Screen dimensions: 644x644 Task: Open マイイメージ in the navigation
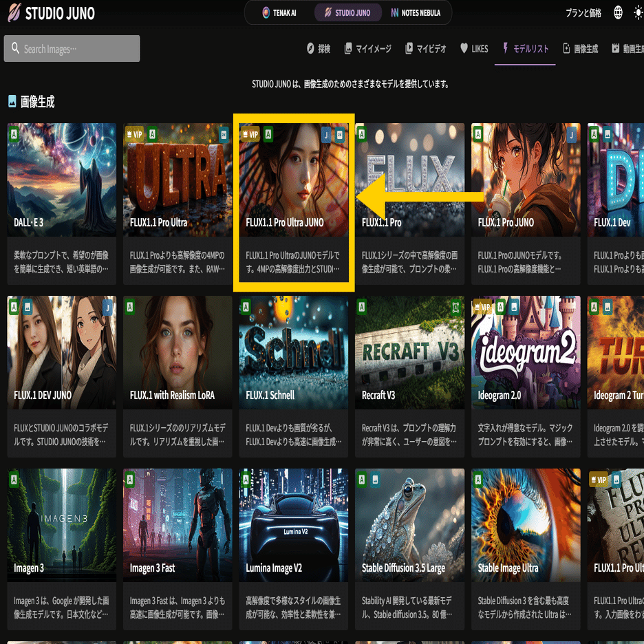click(367, 48)
